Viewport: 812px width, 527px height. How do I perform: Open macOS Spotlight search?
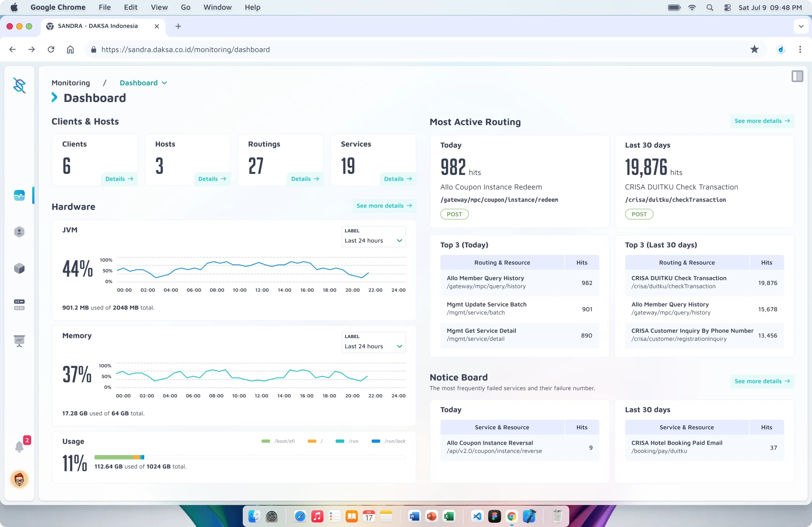(x=710, y=7)
